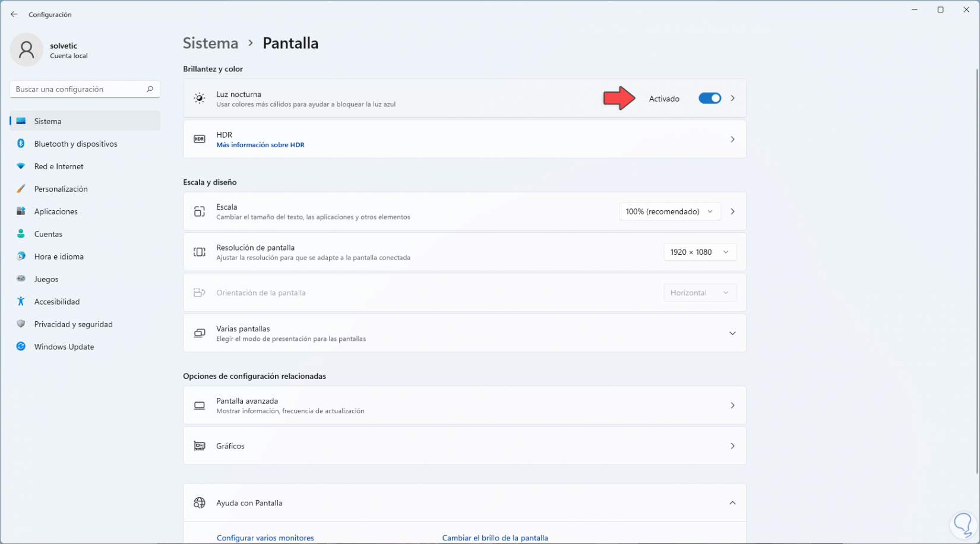Go to Privacidad y seguridad
The image size is (980, 544).
(x=73, y=324)
